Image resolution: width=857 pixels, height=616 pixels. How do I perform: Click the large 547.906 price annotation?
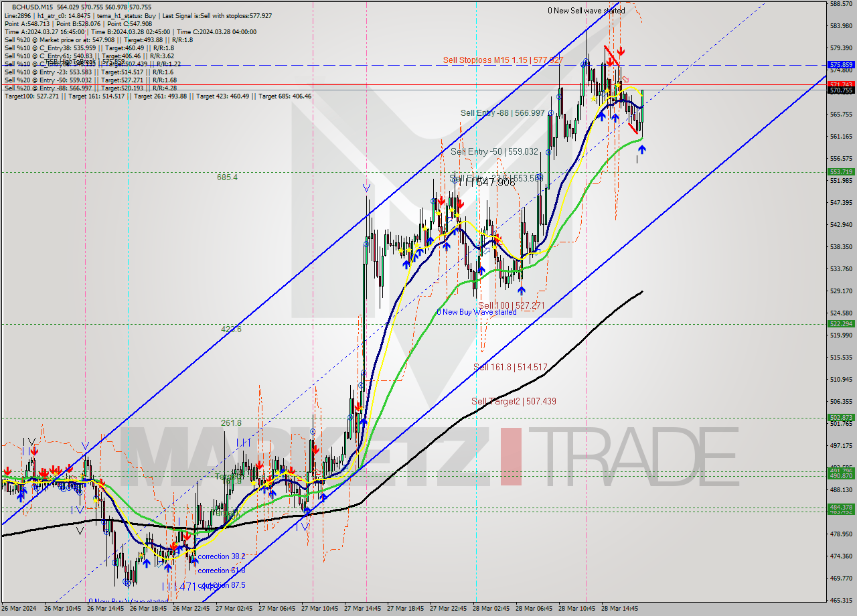click(495, 182)
